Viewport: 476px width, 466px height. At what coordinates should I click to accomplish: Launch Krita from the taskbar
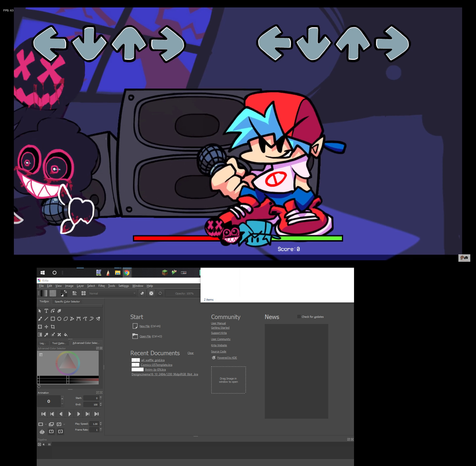click(99, 273)
